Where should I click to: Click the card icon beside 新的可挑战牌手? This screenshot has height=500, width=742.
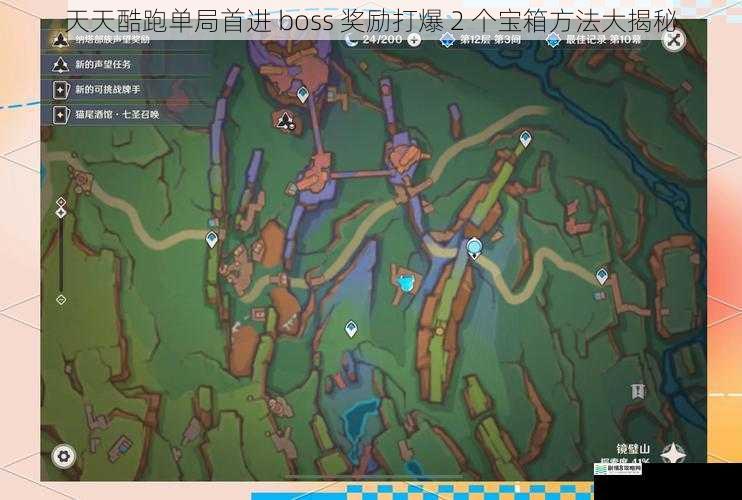[x=61, y=89]
